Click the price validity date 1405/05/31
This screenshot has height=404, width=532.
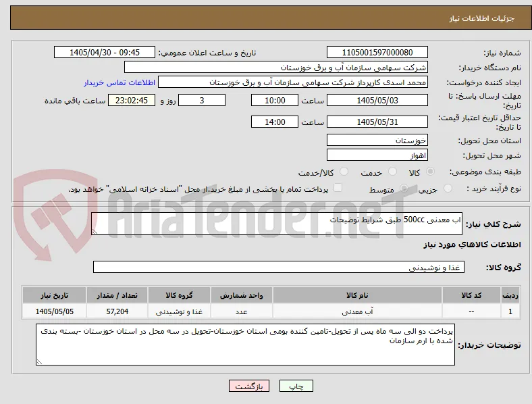click(377, 122)
